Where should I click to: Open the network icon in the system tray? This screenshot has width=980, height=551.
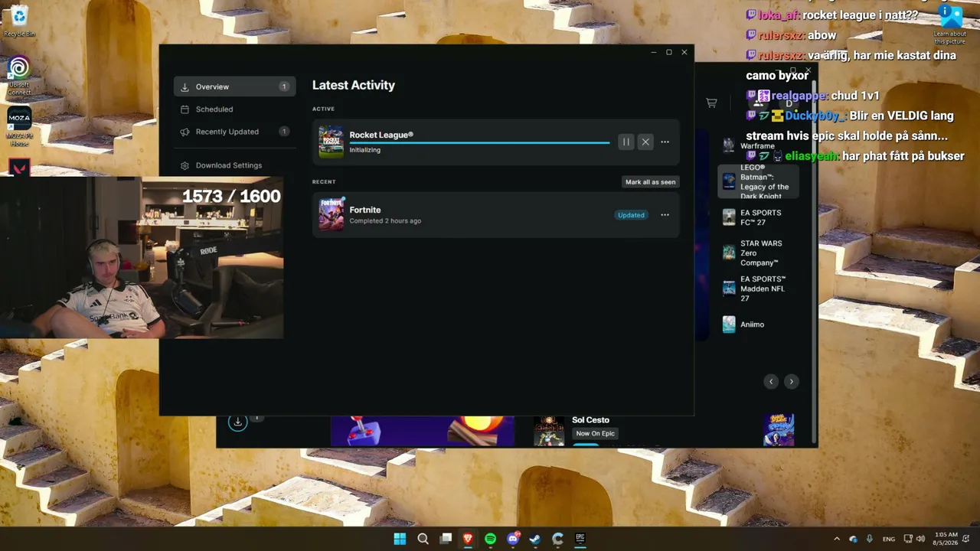click(x=909, y=539)
